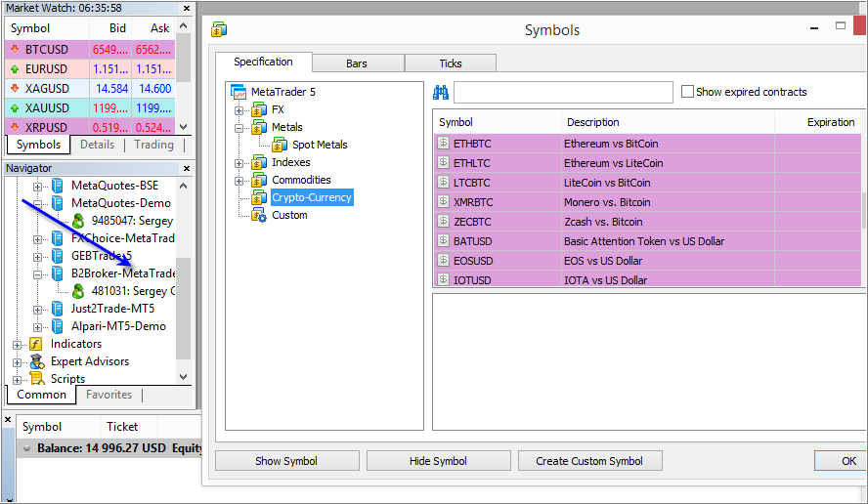Close the Navigator panel
This screenshot has height=504, width=868.
(x=187, y=168)
